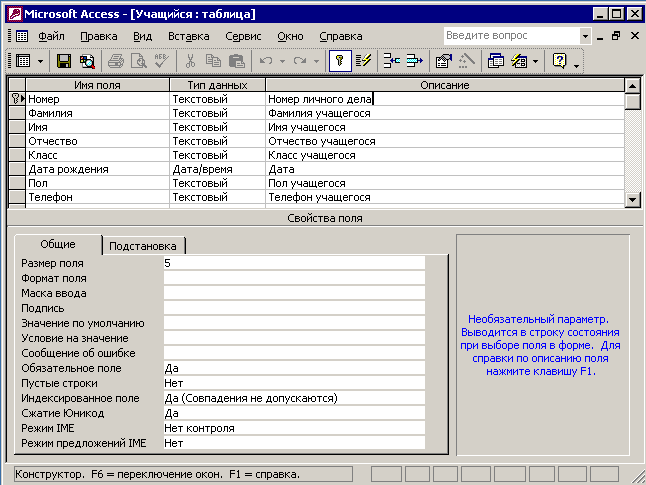Click the Телефон field name cell

tap(98, 197)
